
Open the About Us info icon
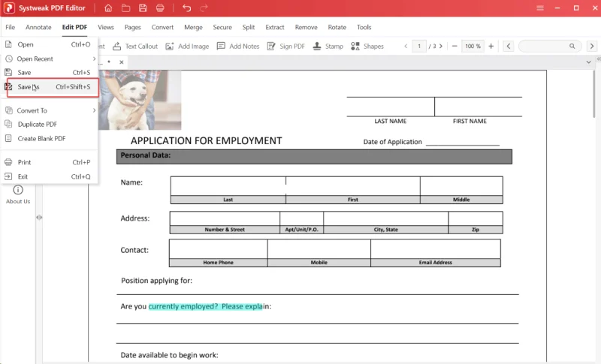18,190
